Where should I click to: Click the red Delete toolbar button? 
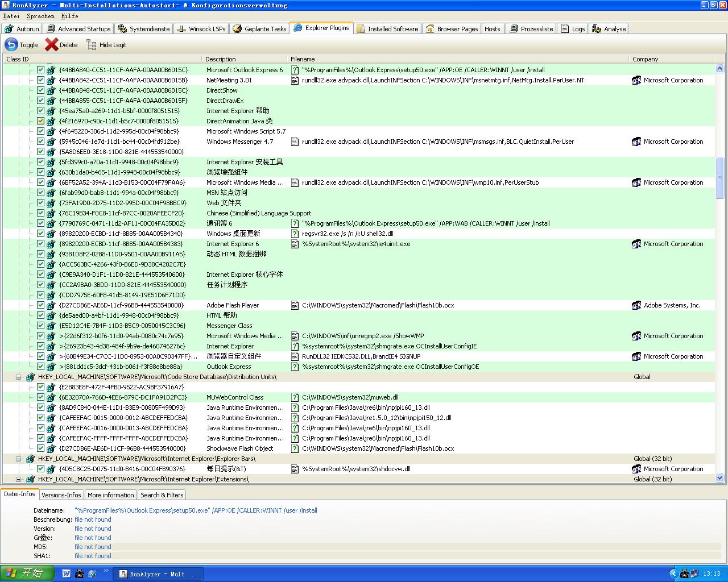point(61,44)
